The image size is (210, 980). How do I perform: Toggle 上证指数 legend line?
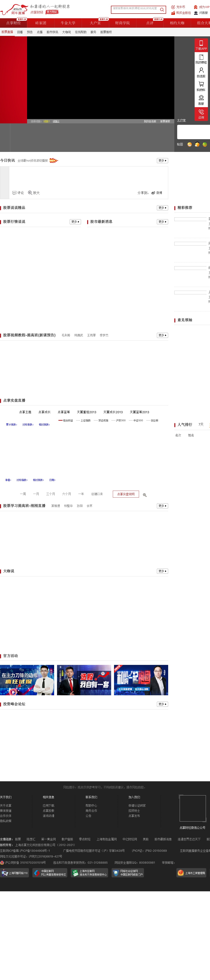83,421
